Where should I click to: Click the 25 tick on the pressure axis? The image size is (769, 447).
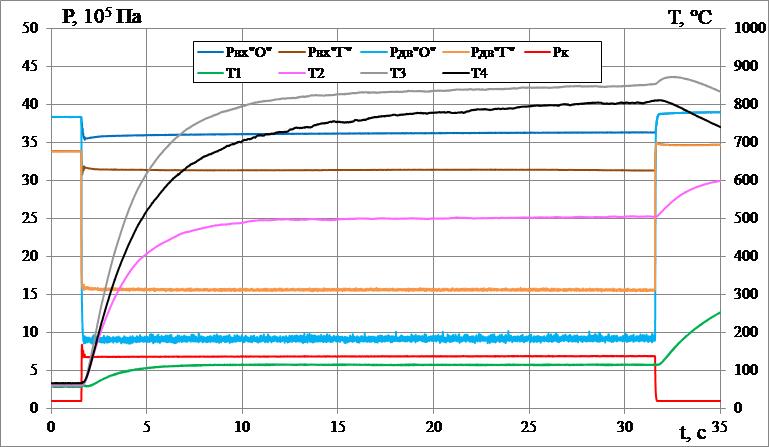(30, 218)
